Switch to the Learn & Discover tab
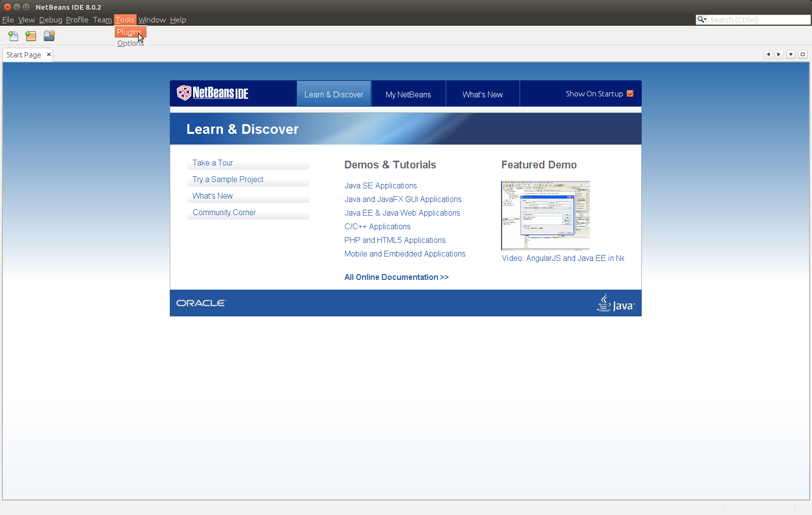The height and width of the screenshot is (515, 812). point(334,94)
